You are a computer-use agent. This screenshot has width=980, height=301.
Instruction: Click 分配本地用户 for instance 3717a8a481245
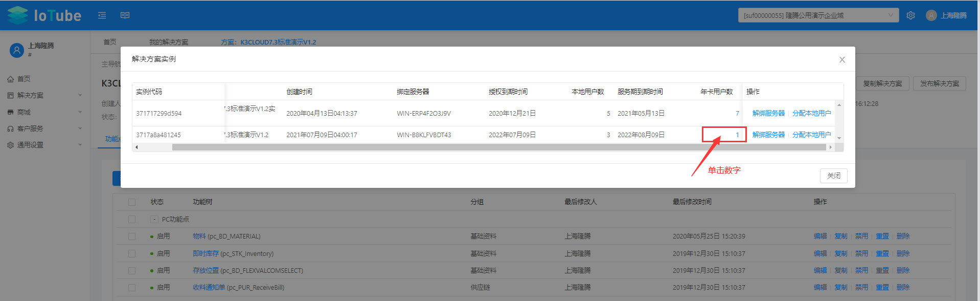point(812,135)
